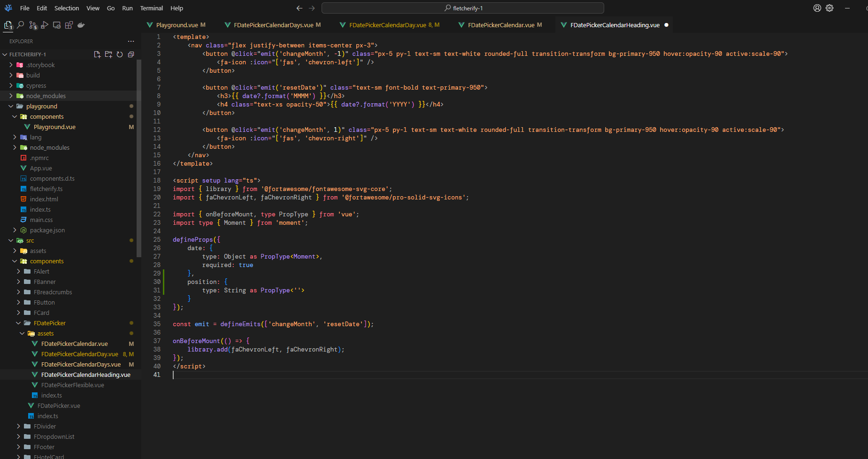Open the Remote Explorer view
This screenshot has width=868, height=459.
(57, 25)
